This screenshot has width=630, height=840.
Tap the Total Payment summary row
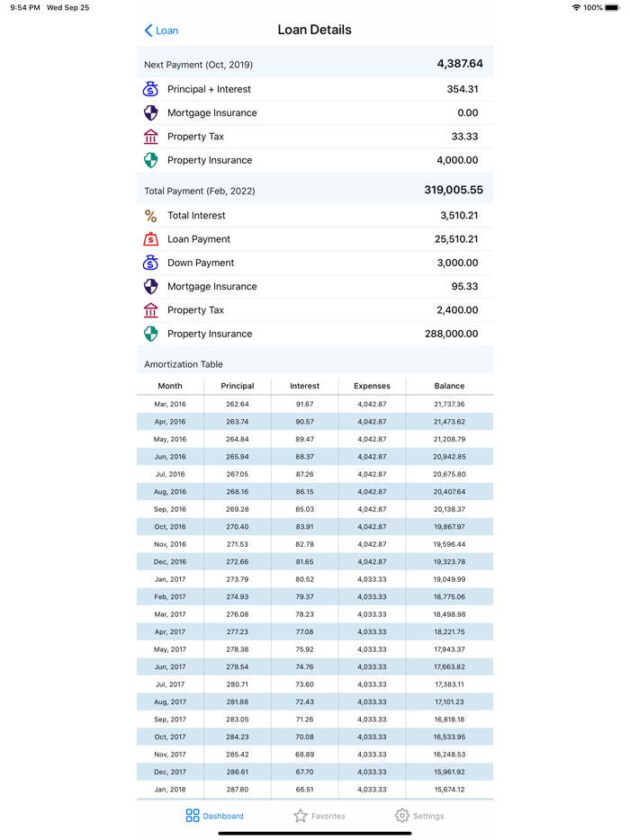[x=315, y=191]
